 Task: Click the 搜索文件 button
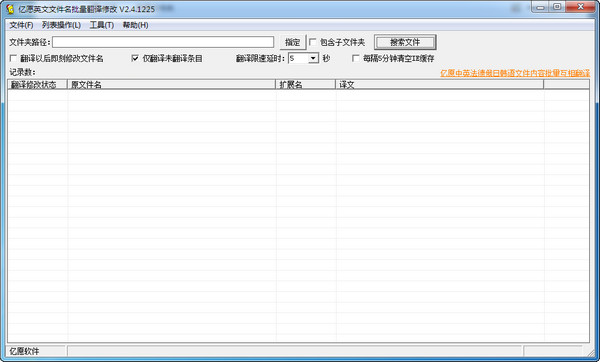click(x=405, y=42)
